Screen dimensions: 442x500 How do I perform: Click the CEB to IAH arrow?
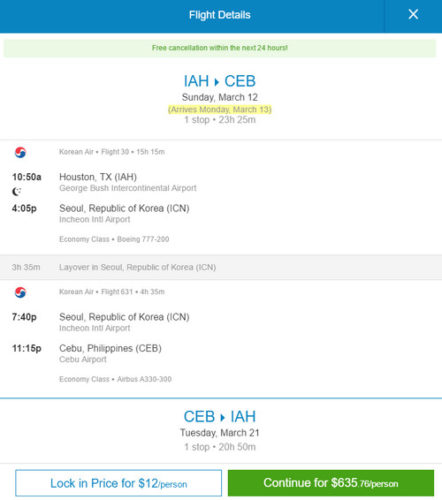pos(223,417)
